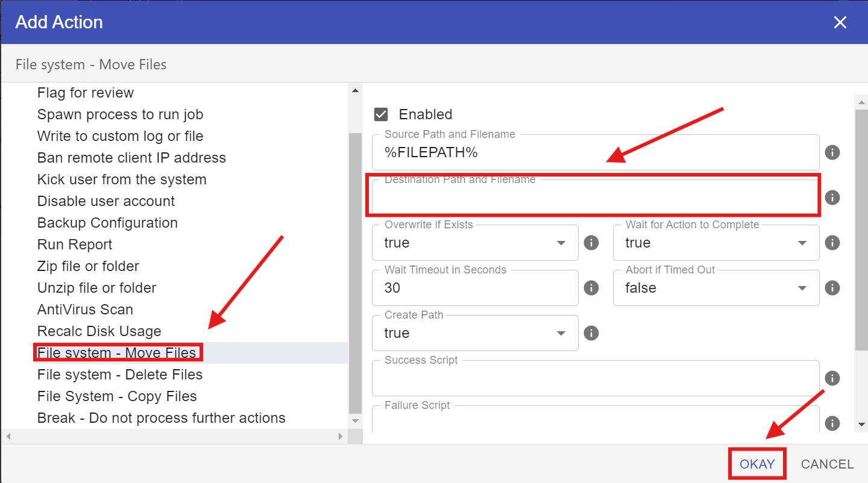Image resolution: width=868 pixels, height=483 pixels.
Task: Choose AntiVirus Scan from the action list
Action: (85, 310)
